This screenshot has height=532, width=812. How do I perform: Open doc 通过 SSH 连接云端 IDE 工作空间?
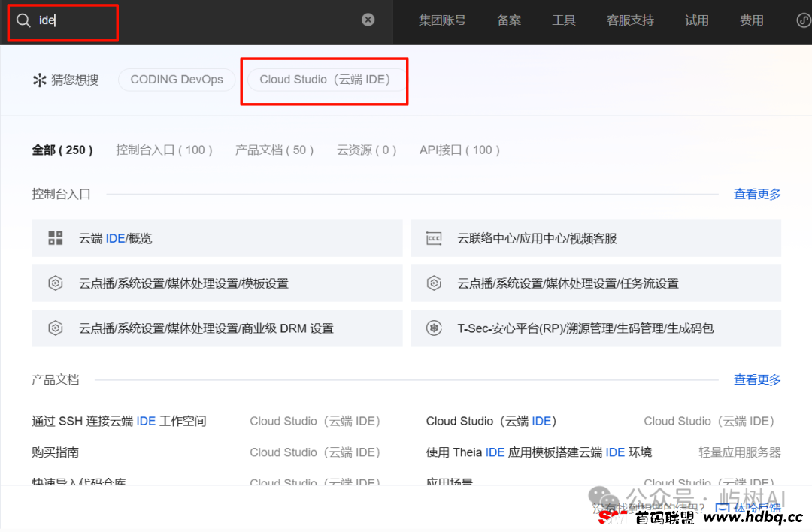coord(119,422)
